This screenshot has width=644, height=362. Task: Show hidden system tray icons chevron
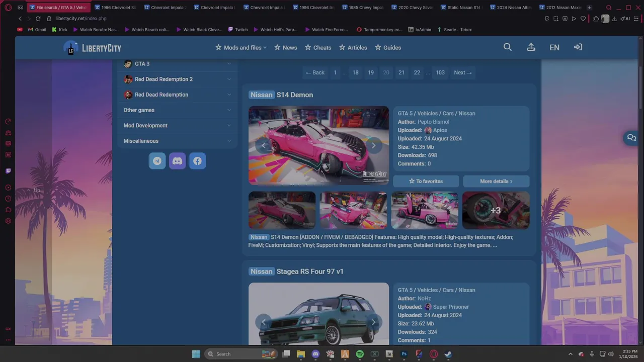click(x=570, y=354)
